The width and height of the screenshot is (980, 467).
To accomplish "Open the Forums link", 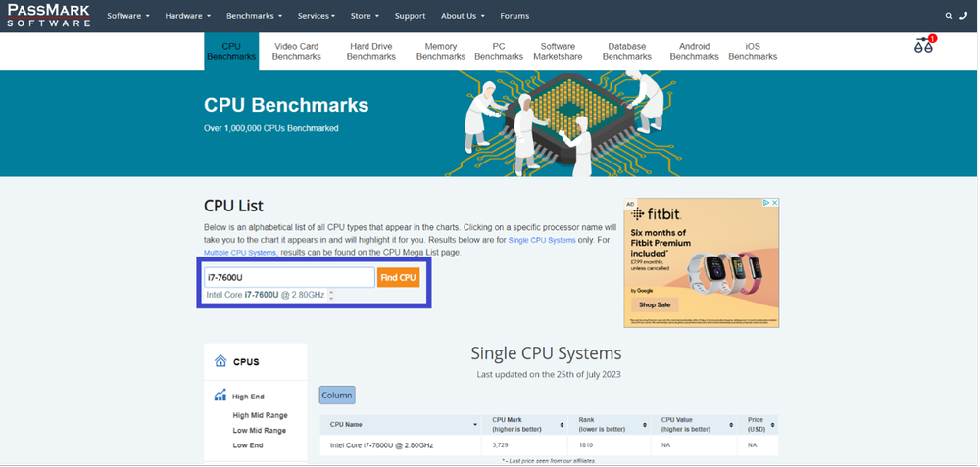I will [x=514, y=16].
